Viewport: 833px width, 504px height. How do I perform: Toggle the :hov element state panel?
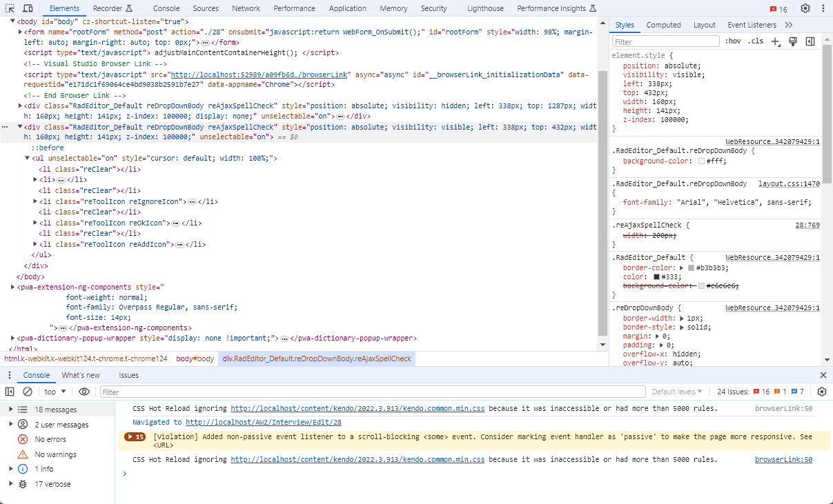(733, 41)
